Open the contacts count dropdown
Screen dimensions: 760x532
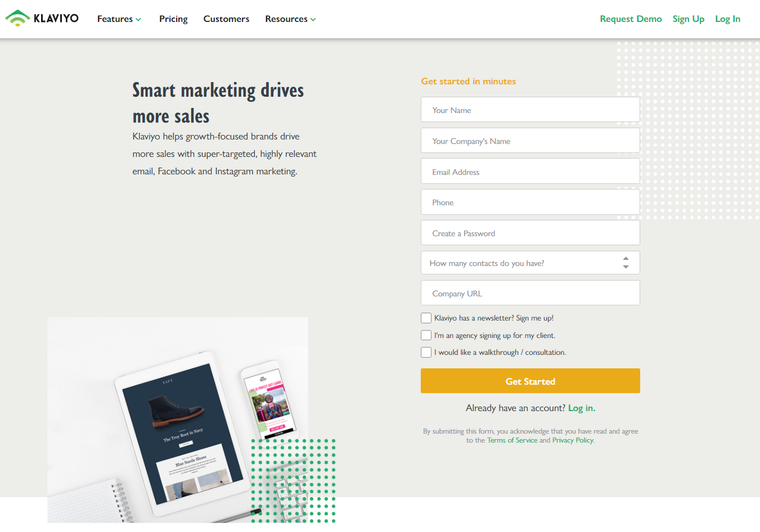click(530, 263)
